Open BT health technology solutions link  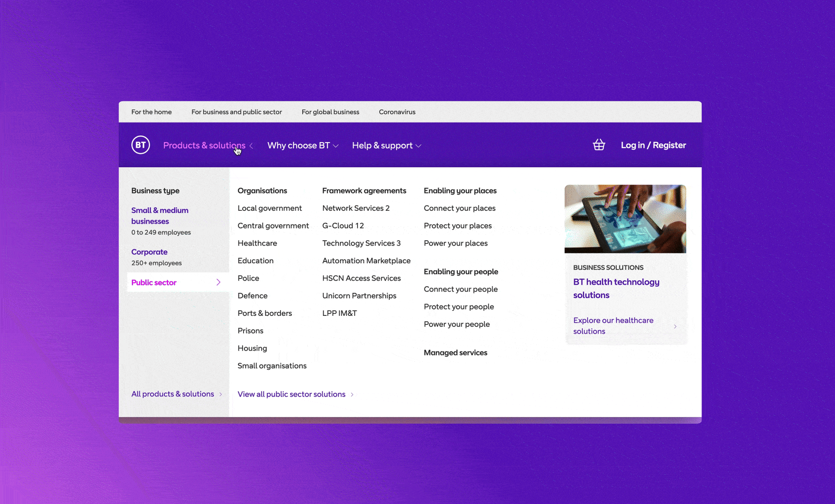(616, 288)
